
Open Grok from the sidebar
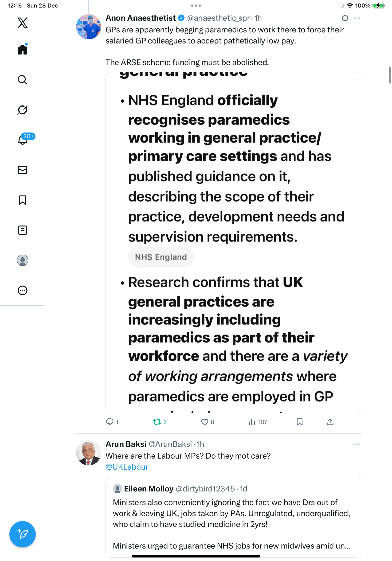coord(23,110)
